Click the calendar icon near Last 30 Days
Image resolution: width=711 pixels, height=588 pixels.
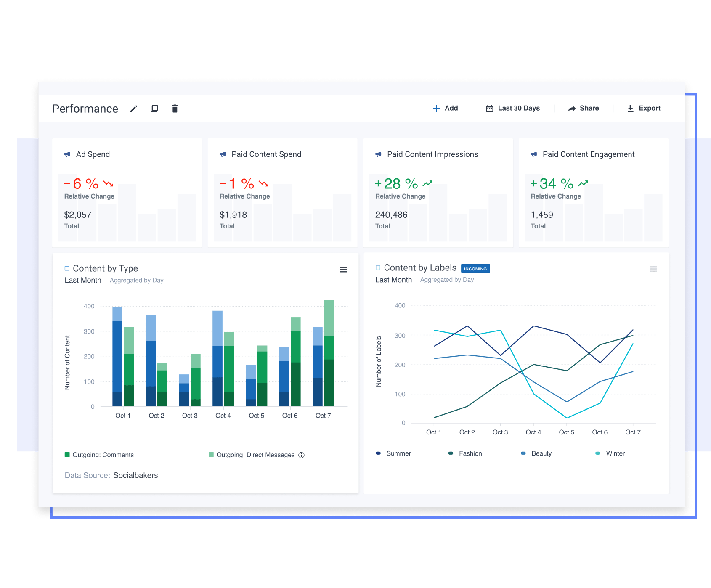coord(489,108)
